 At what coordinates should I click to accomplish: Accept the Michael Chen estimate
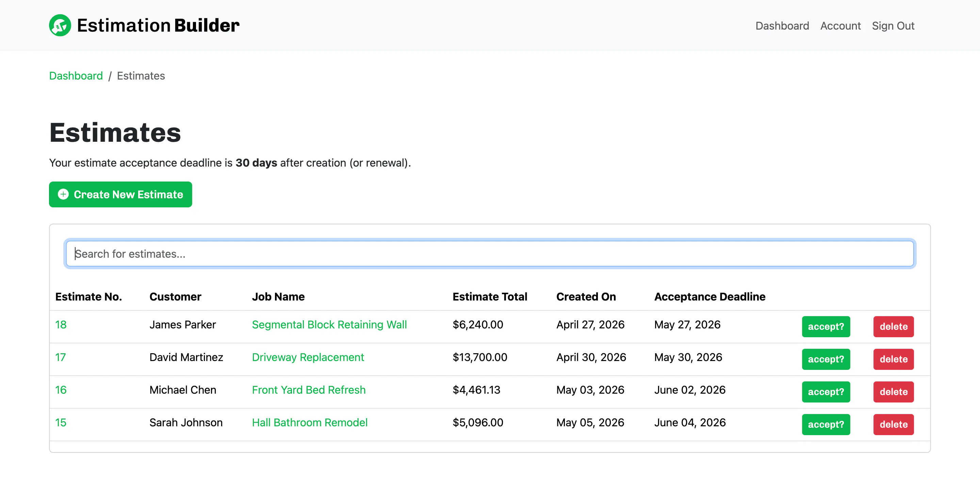point(826,392)
